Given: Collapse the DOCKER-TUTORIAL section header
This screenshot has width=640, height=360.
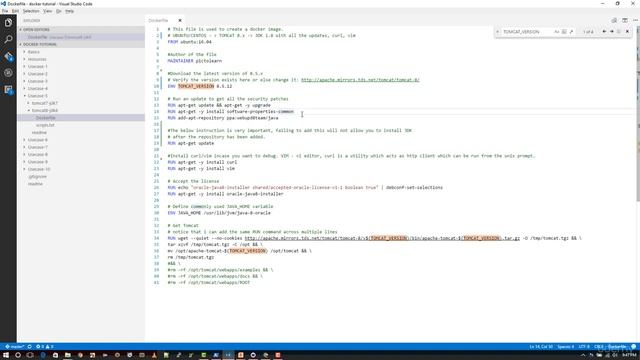Looking at the screenshot, I should pyautogui.click(x=80, y=44).
